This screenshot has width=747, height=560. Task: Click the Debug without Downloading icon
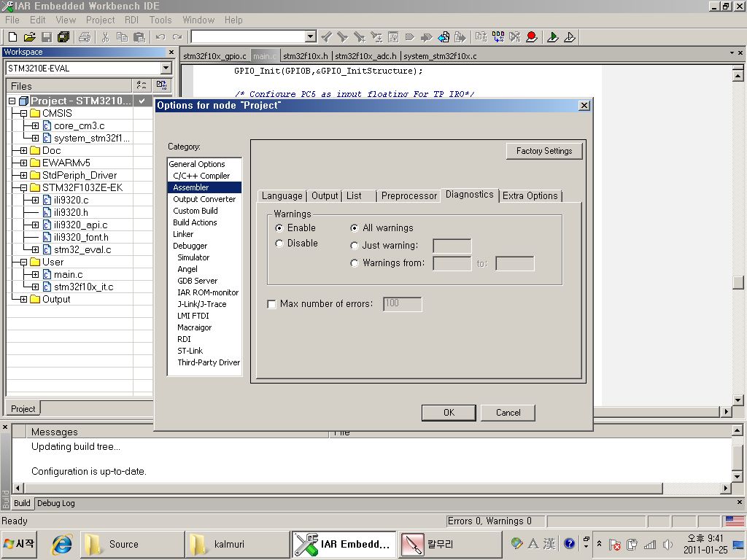570,36
